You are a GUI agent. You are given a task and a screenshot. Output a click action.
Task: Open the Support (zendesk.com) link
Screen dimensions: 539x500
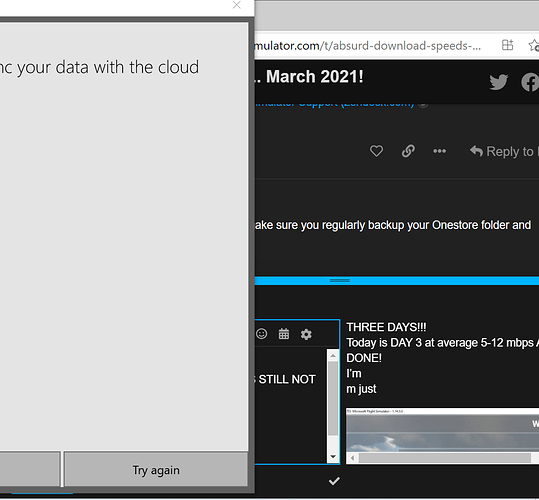click(334, 104)
